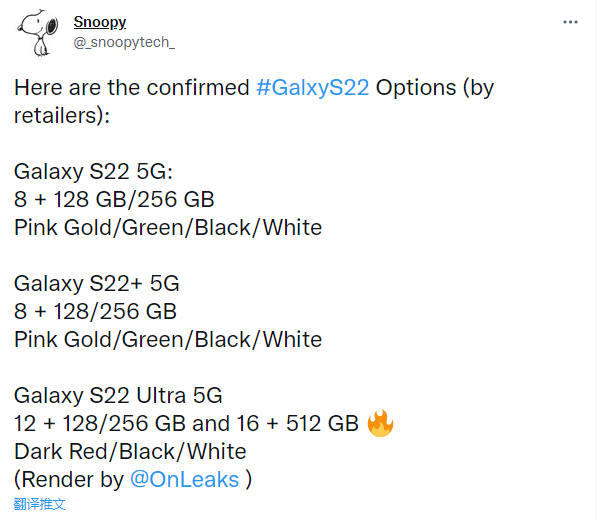The height and width of the screenshot is (520, 597).
Task: Open the three-dot more options menu
Action: 570,22
